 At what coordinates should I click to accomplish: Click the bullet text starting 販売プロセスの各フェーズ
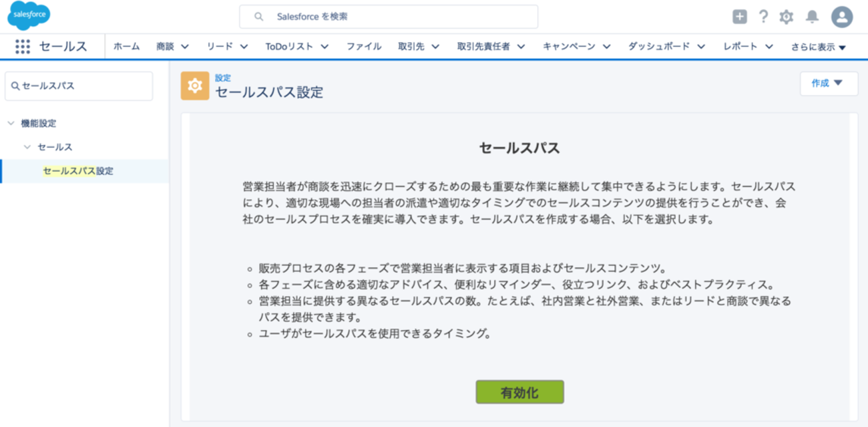coord(463,269)
